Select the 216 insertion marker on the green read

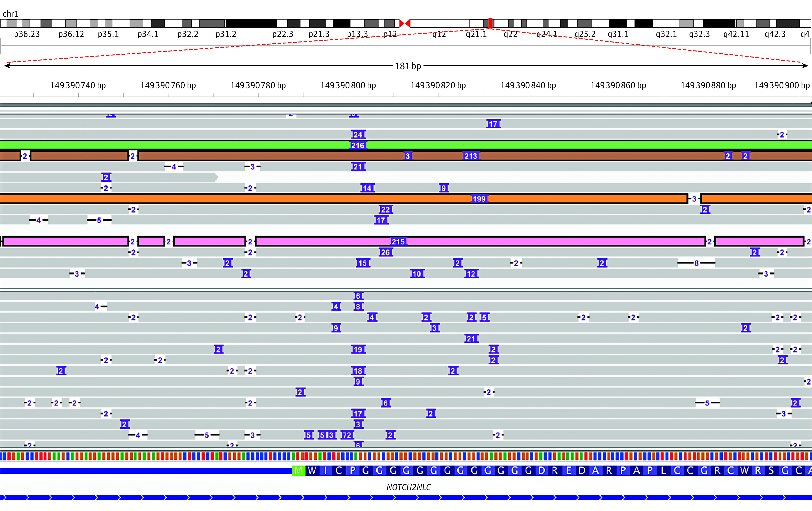pos(358,145)
